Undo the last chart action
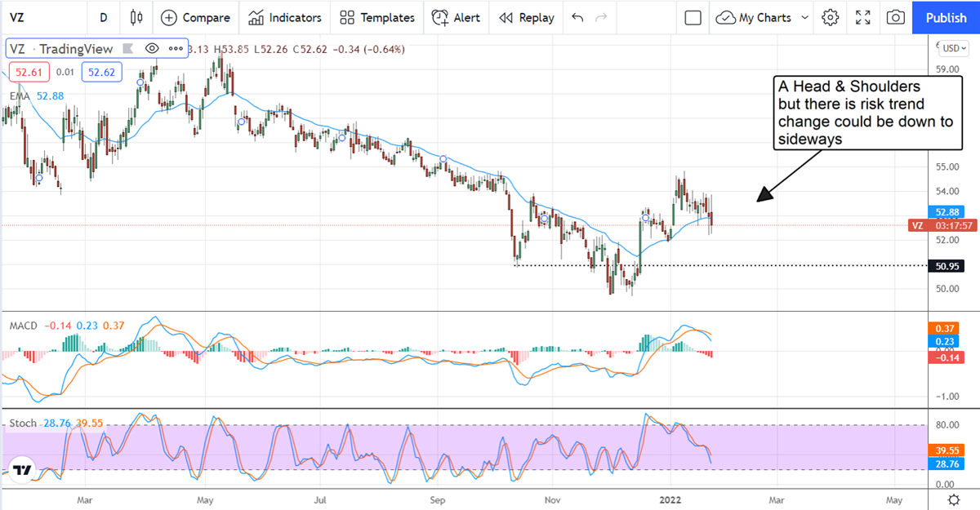This screenshot has width=980, height=510. tap(578, 17)
